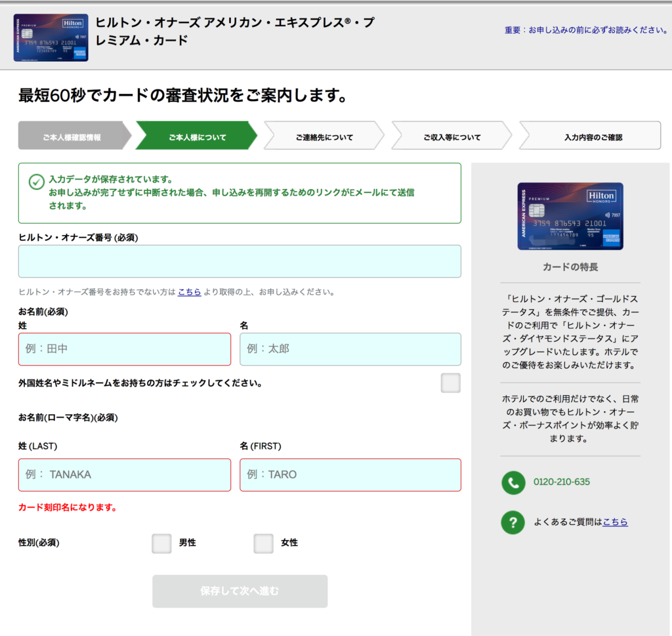The image size is (672, 636).
Task: Click the 名 (FIRST) romaji field
Action: point(350,475)
